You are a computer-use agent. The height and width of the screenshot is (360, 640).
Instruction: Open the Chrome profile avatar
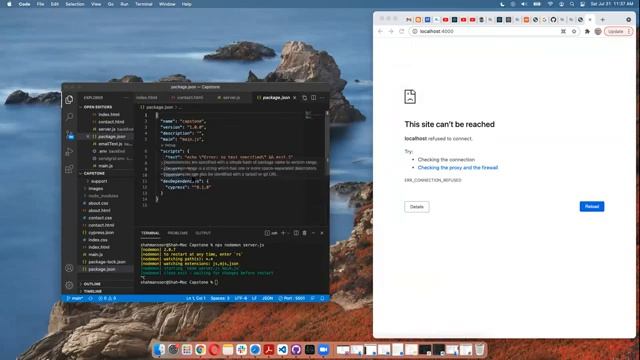pyautogui.click(x=598, y=31)
